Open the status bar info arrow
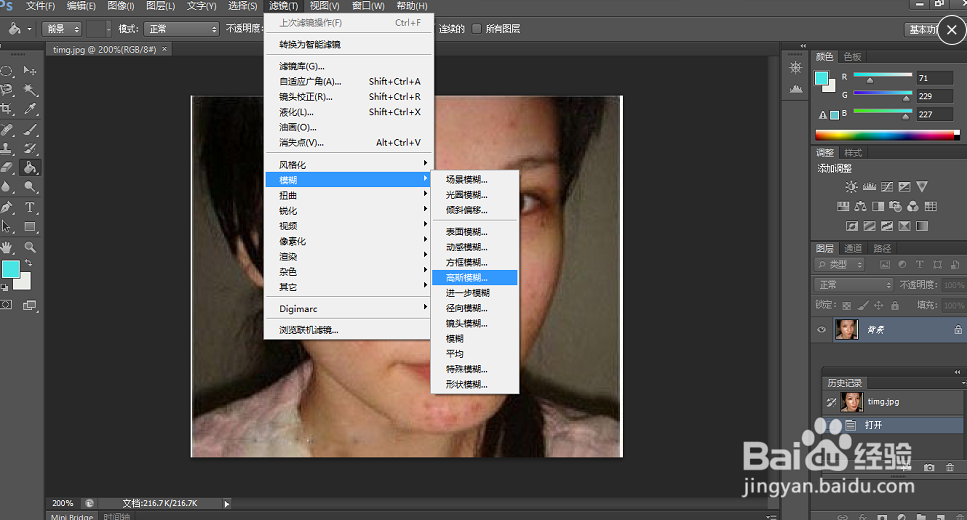Viewport: 967px width, 520px height. click(x=226, y=504)
